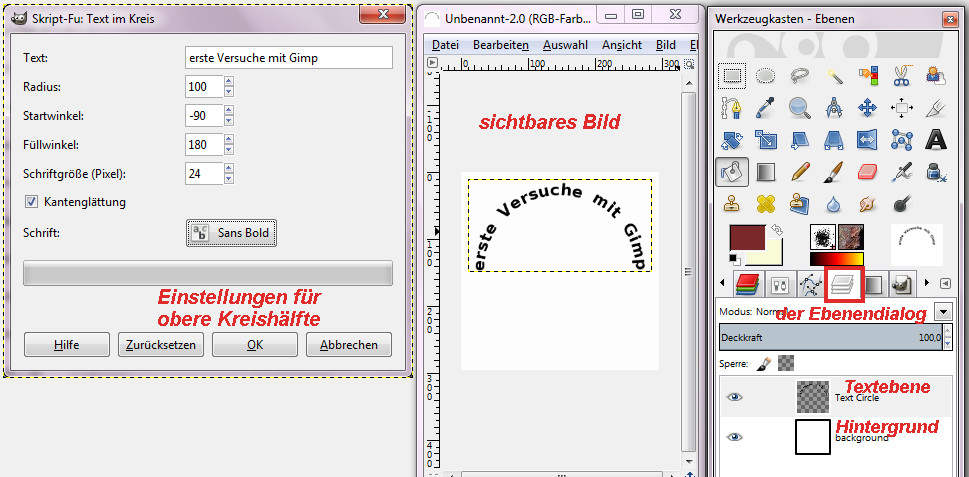The width and height of the screenshot is (969, 477).
Task: Select the Cage Transform tool
Action: click(x=902, y=140)
